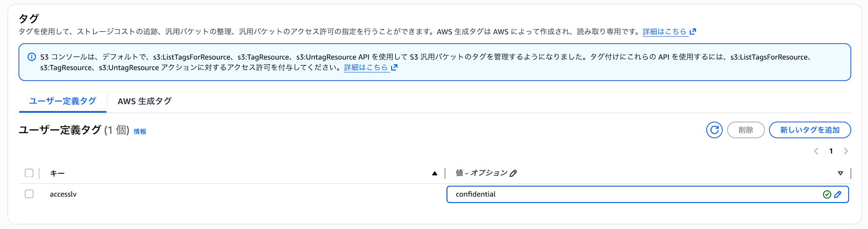The height and width of the screenshot is (229, 868).
Task: Click the refresh tags icon button
Action: coord(714,130)
